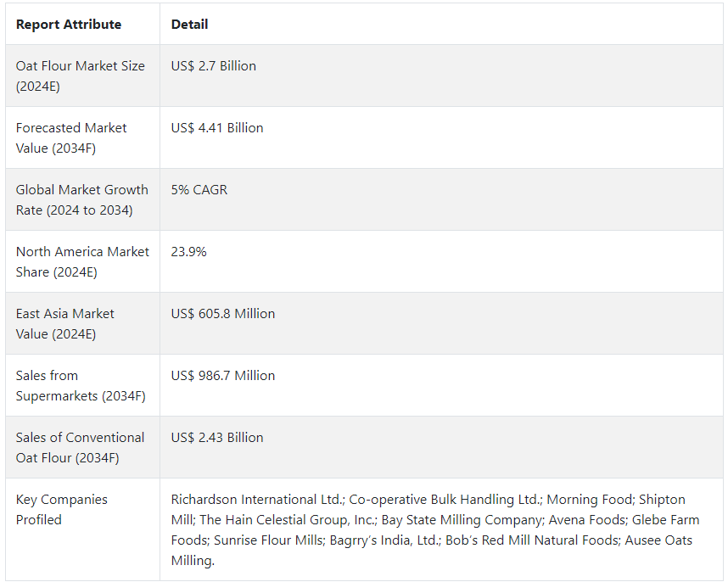The width and height of the screenshot is (728, 582).
Task: Click the 23.9% value
Action: click(x=188, y=252)
